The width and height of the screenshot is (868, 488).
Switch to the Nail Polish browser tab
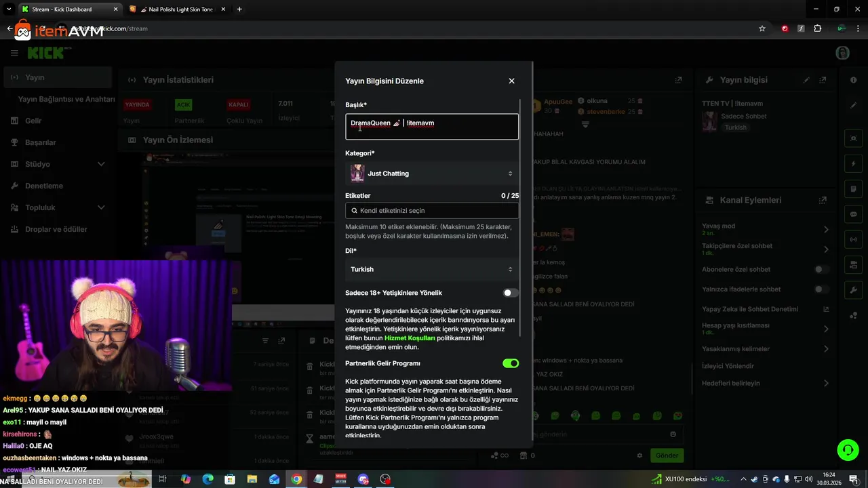[x=177, y=9]
